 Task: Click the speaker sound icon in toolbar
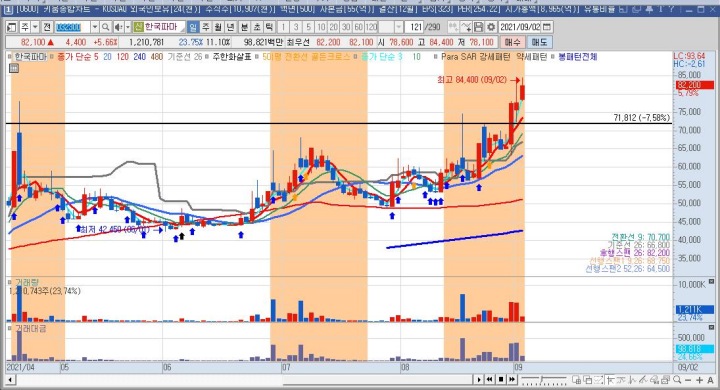(x=118, y=27)
